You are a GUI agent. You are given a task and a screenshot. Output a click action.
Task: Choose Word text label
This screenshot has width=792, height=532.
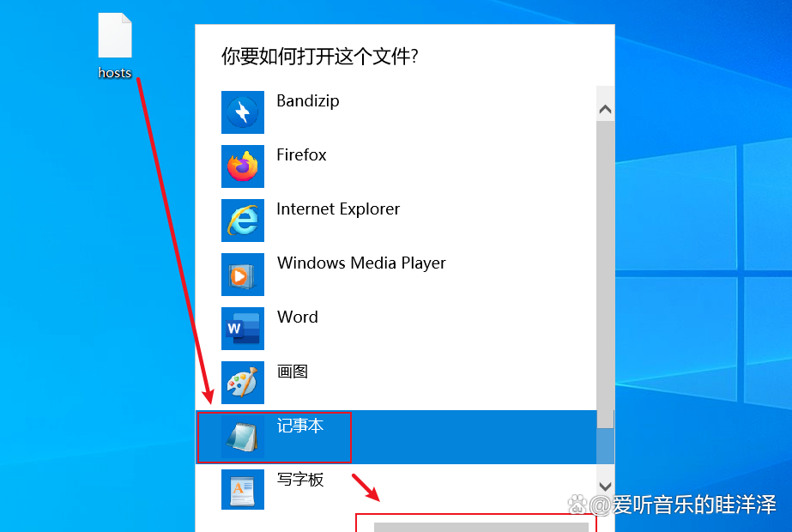point(298,317)
